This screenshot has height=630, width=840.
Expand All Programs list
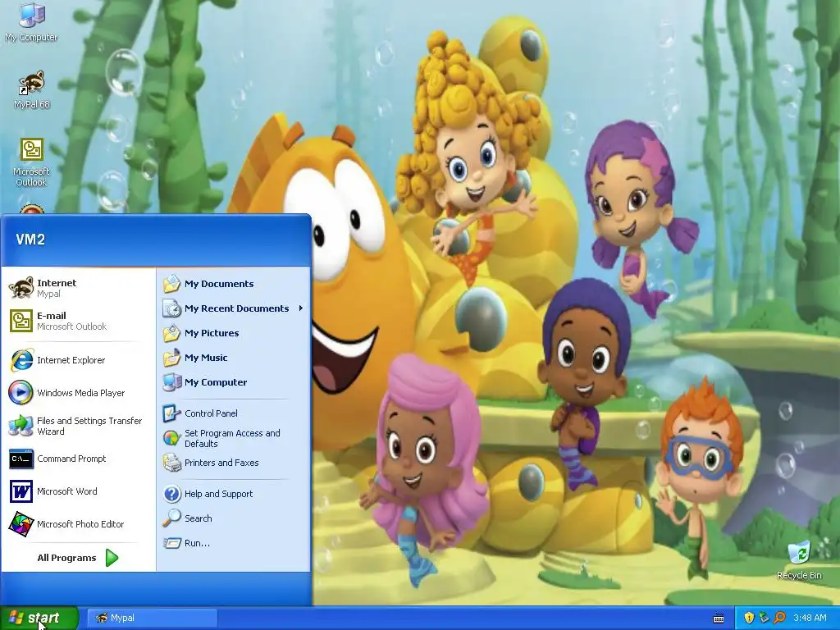pos(78,558)
